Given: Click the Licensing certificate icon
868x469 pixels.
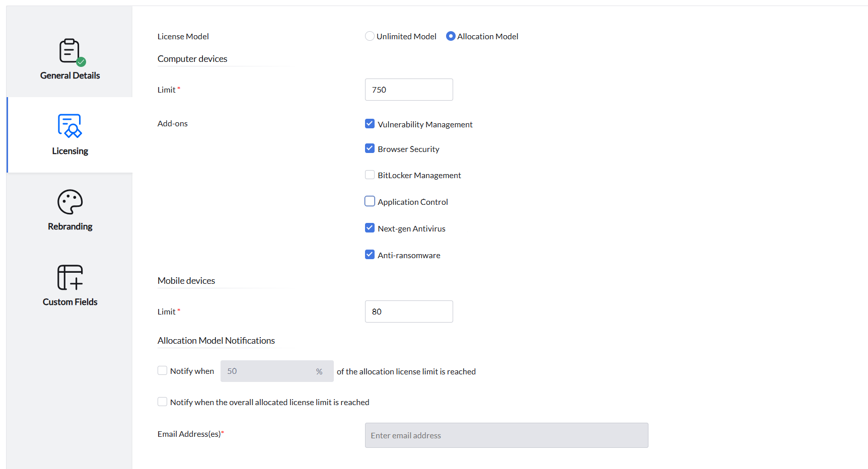Looking at the screenshot, I should (70, 126).
